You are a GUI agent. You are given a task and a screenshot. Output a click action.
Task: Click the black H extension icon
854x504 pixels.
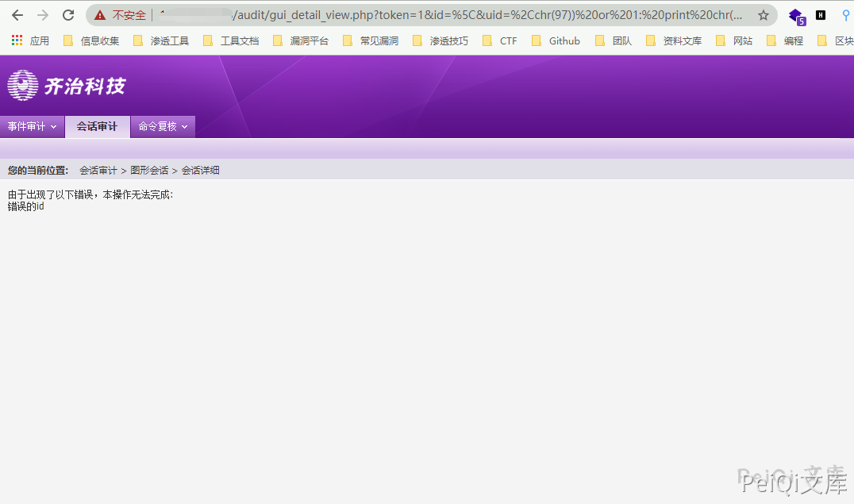pos(821,15)
